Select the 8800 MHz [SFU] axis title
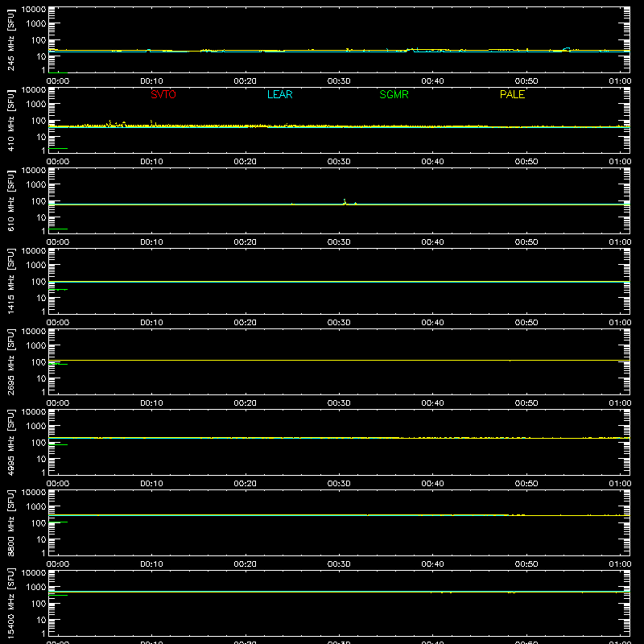 [10, 522]
